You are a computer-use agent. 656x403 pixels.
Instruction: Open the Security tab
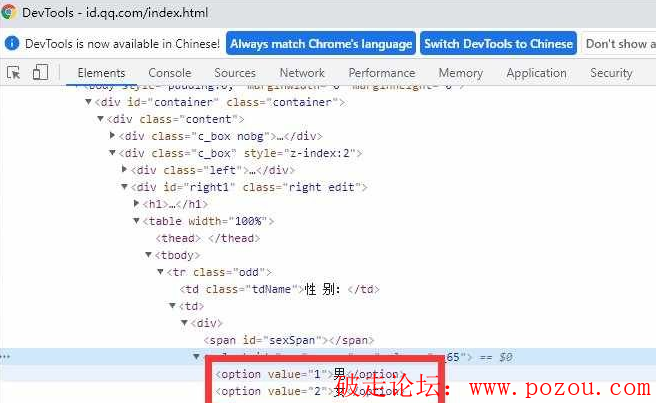611,73
